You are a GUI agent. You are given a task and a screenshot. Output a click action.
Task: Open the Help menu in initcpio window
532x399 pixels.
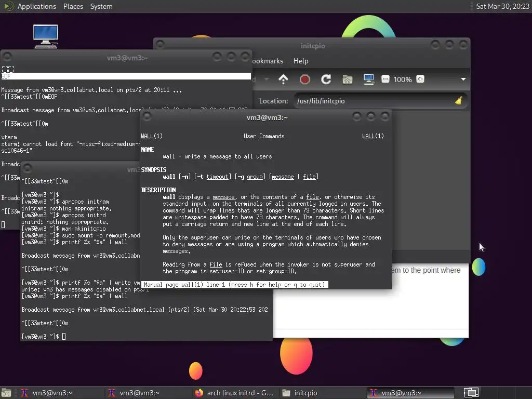pos(301,61)
